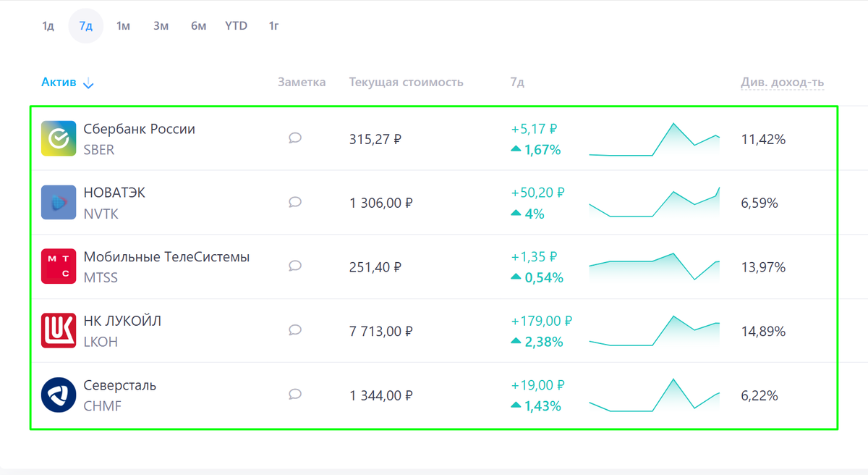Click the +5,17 ₽ change value
This screenshot has width=868, height=475.
click(x=534, y=129)
